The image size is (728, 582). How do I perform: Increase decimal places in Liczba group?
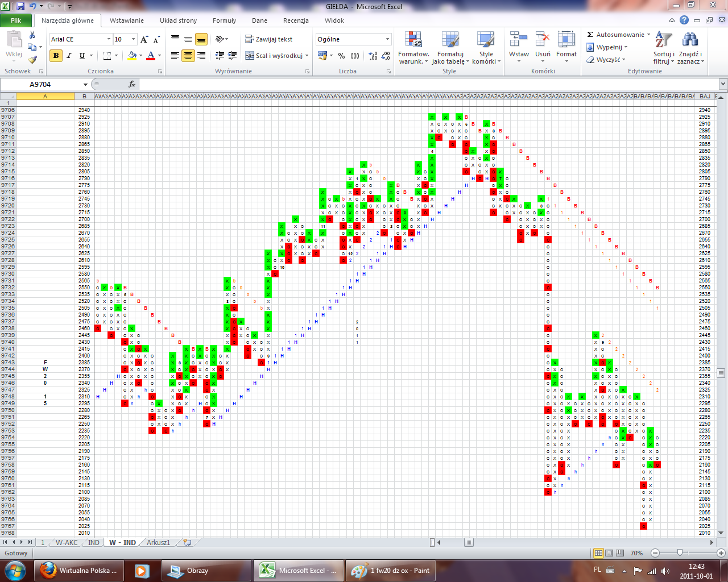point(373,56)
